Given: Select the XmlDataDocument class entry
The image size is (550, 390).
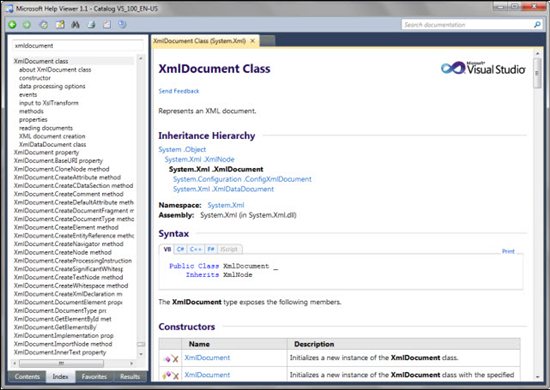Looking at the screenshot, I should 52,144.
